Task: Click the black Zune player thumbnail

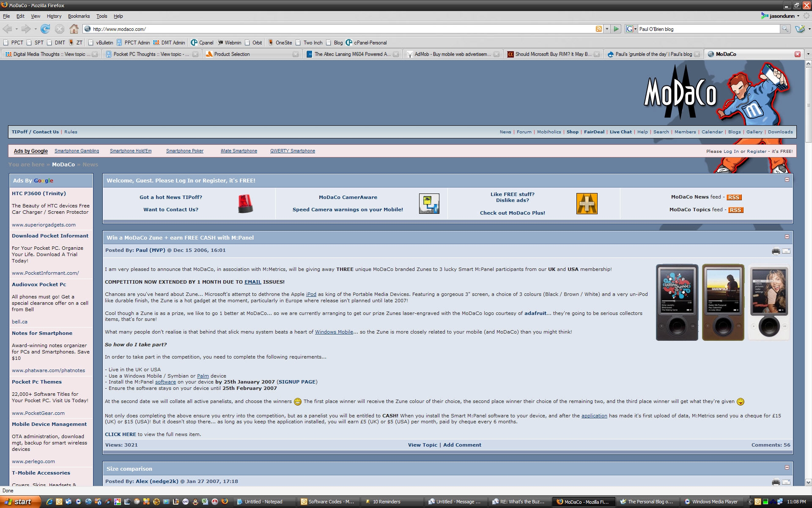Action: (677, 302)
